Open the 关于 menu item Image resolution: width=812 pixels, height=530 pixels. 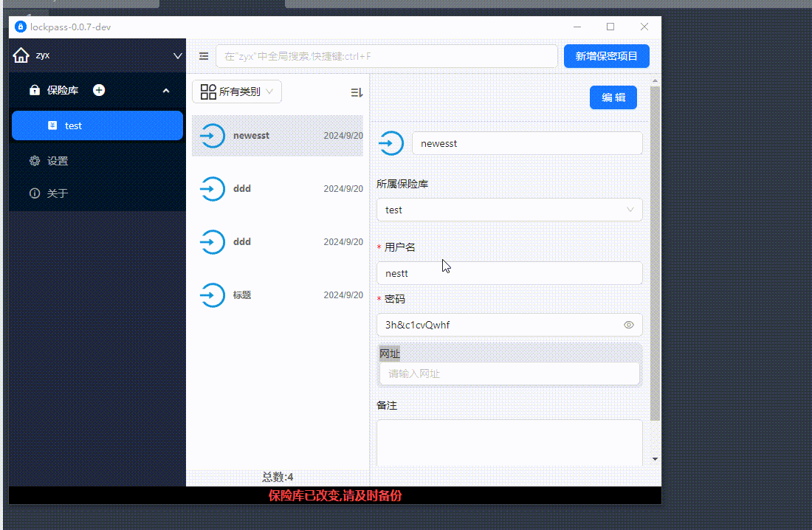coord(58,193)
